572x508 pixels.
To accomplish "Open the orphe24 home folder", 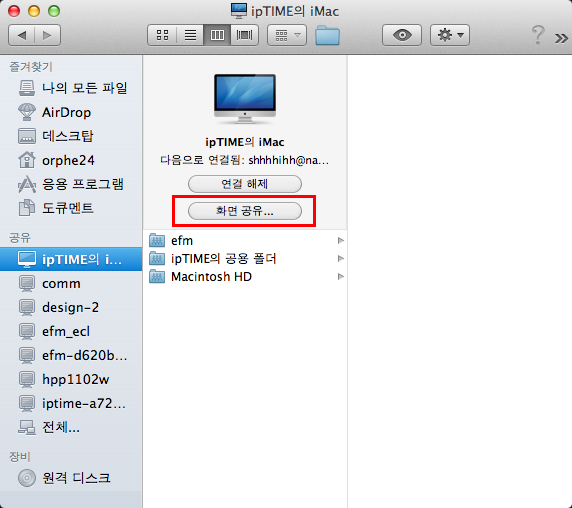I will (x=71, y=160).
